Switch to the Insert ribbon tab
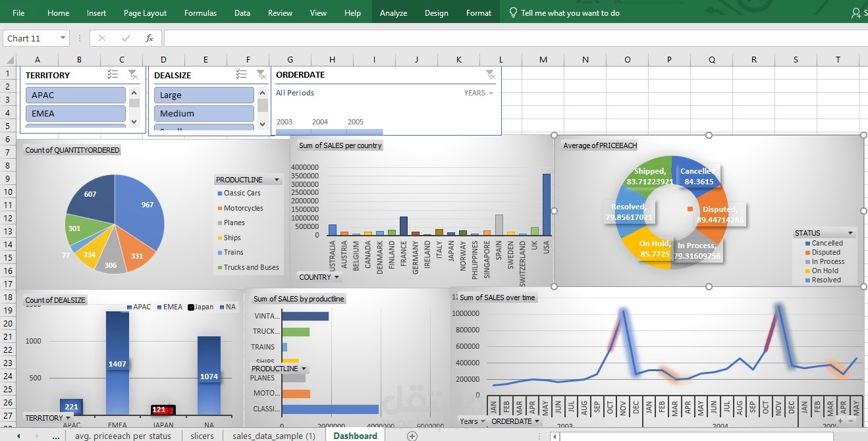 [96, 13]
